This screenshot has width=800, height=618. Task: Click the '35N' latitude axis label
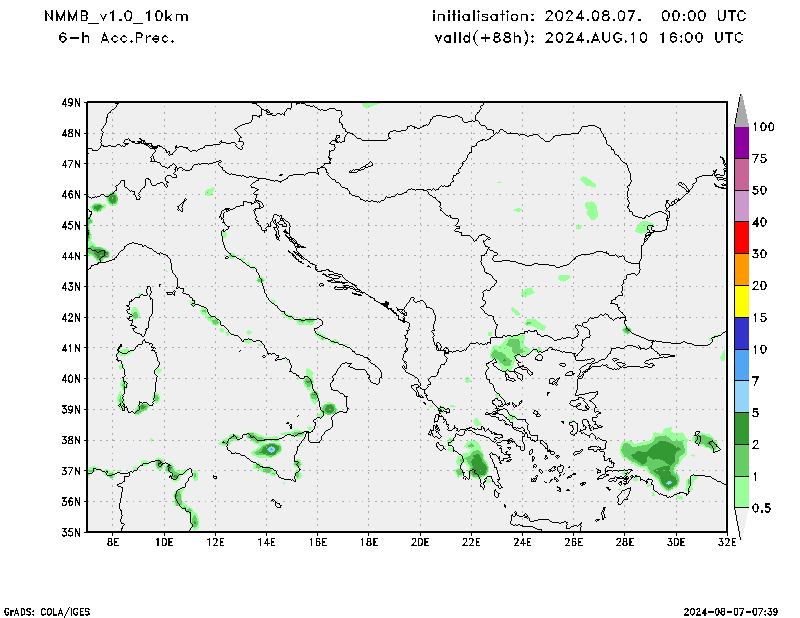(x=71, y=532)
